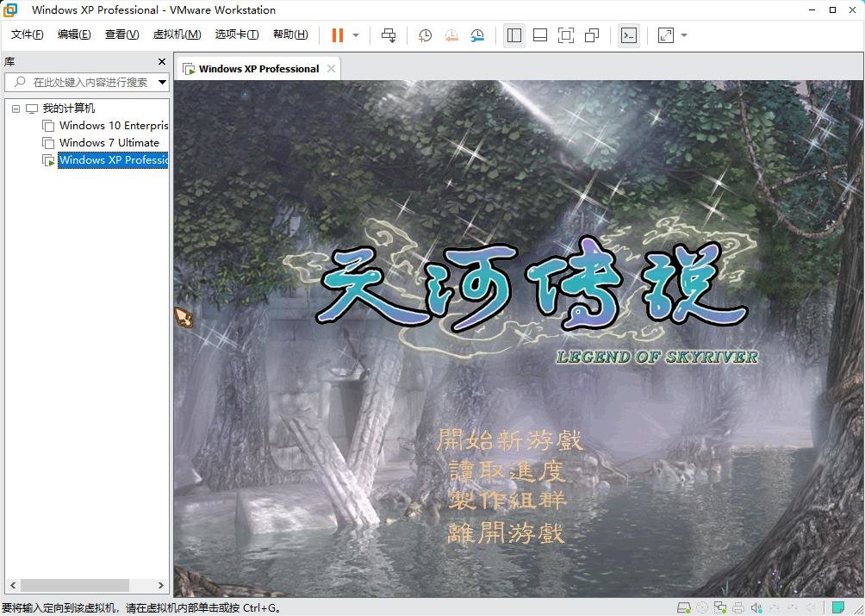Image resolution: width=865 pixels, height=616 pixels.
Task: Maximize the VMware Workstation window
Action: 832,9
